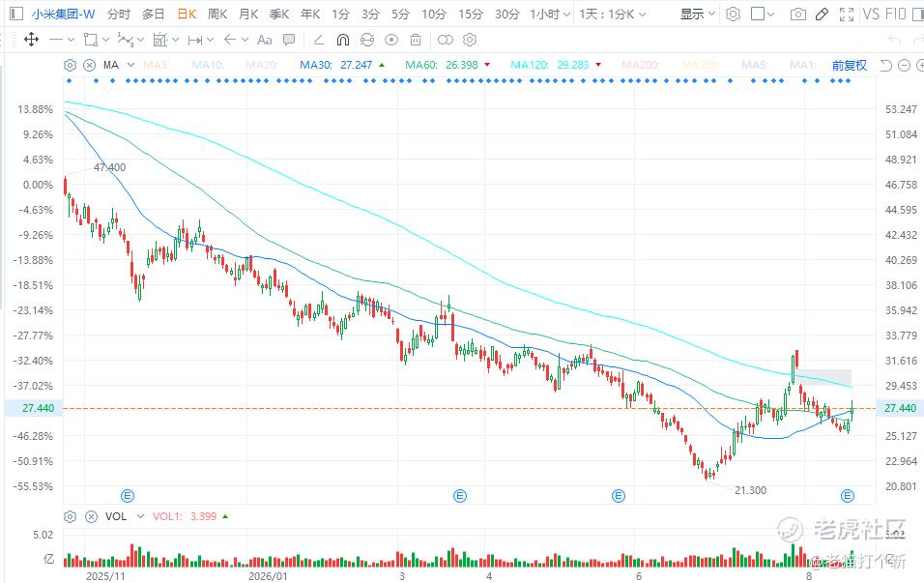924x583 pixels.
Task: Click the 前复权 adjustment button
Action: coord(850,65)
